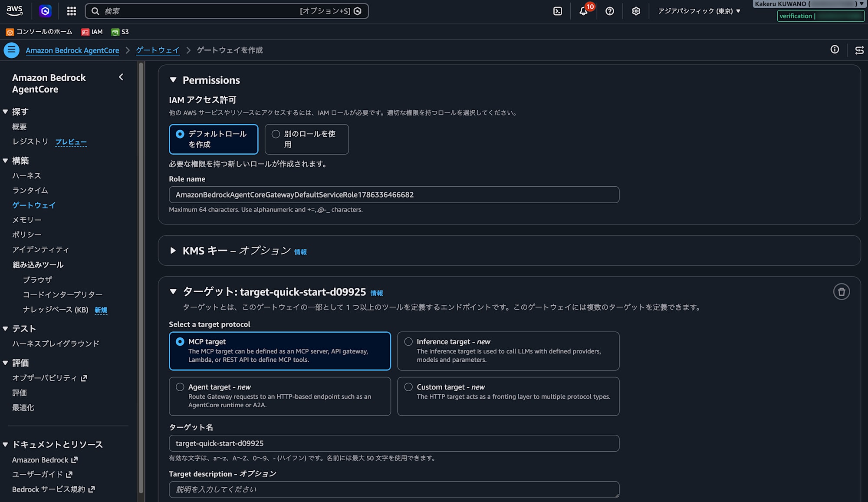868x502 pixels.
Task: Collapse the ターゲット target-quick-start section
Action: 173,291
